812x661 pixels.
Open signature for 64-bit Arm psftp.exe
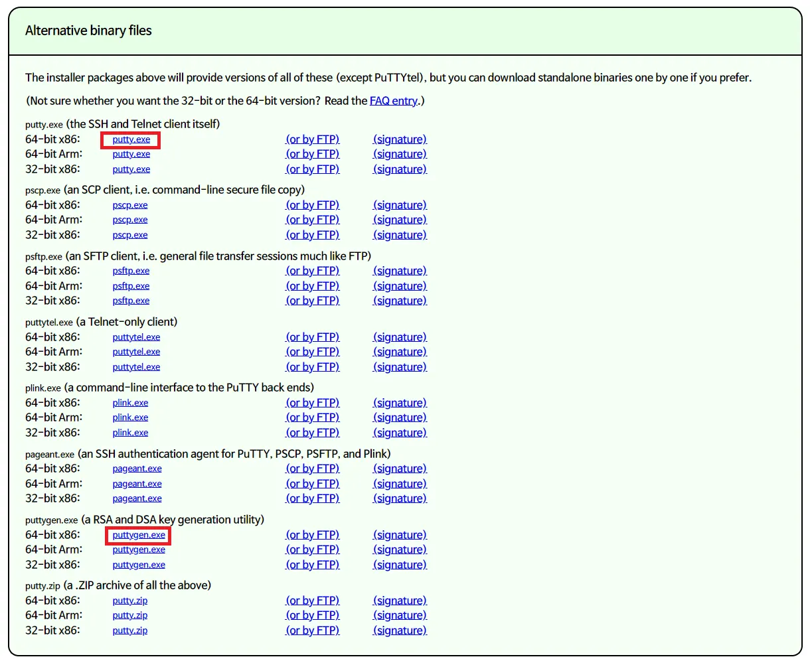(400, 286)
